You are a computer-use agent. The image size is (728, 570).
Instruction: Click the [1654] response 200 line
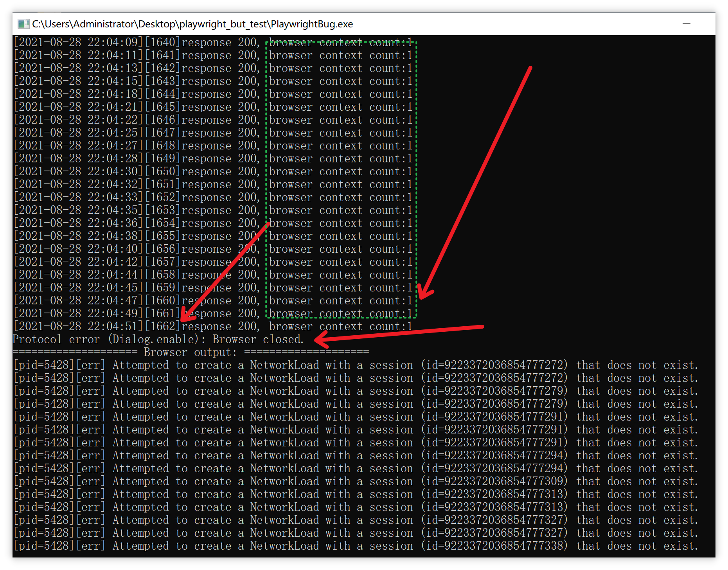(213, 223)
